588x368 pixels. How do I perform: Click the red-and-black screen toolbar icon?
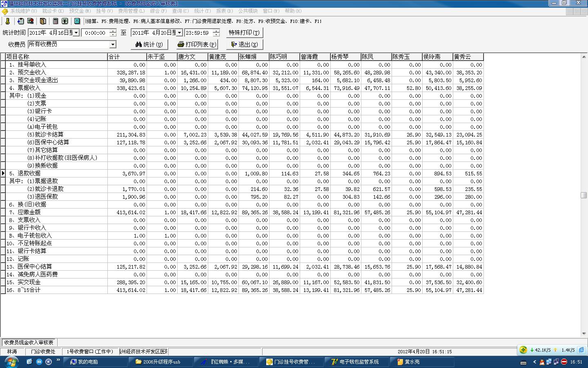coord(30,21)
